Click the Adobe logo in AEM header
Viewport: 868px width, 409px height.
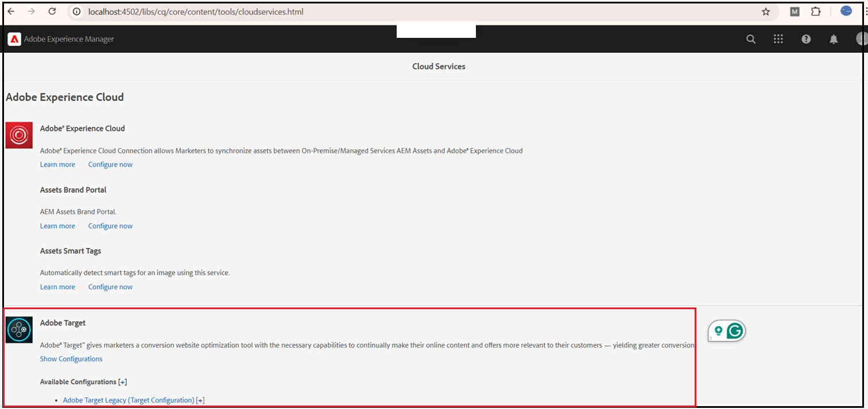(x=14, y=39)
